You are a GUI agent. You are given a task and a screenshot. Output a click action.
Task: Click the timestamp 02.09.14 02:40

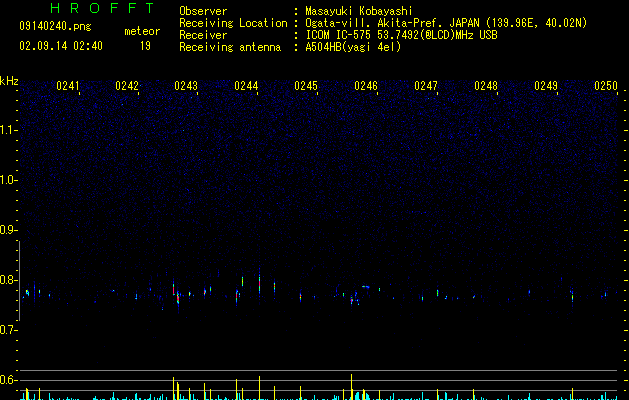[61, 46]
